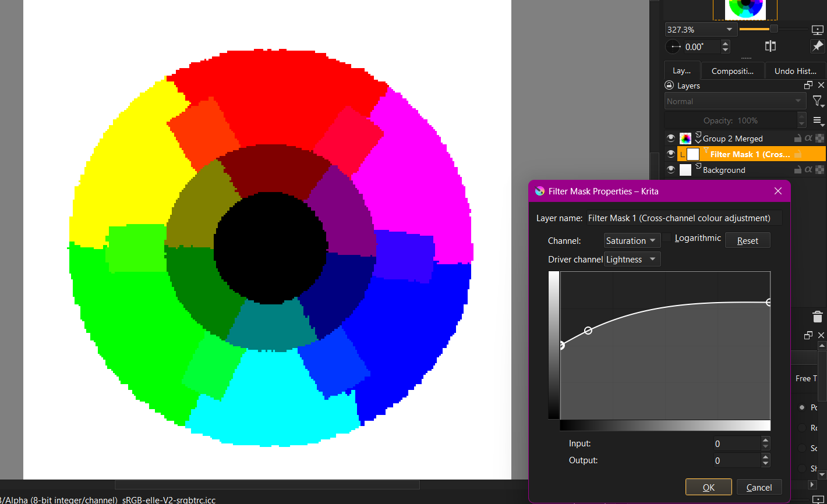Click the pin icon in Overview docker

(817, 47)
